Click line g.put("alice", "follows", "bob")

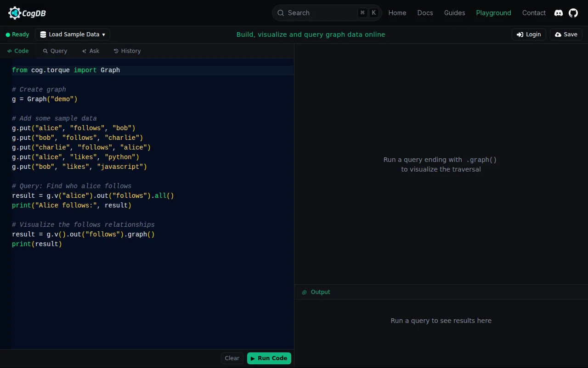click(73, 128)
